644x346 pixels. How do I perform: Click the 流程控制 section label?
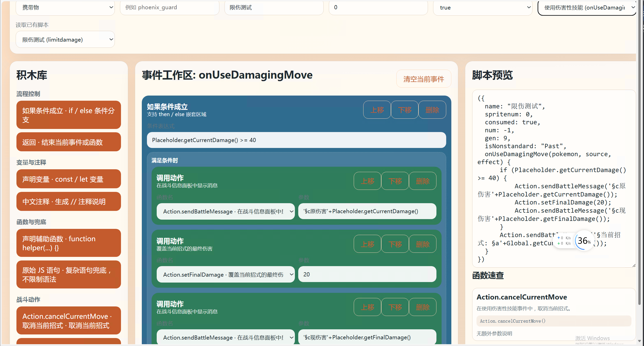[x=28, y=94]
